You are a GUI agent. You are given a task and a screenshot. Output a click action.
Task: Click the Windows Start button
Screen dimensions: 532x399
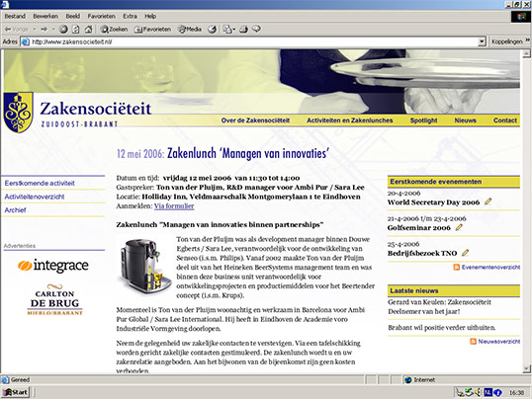tap(15, 392)
